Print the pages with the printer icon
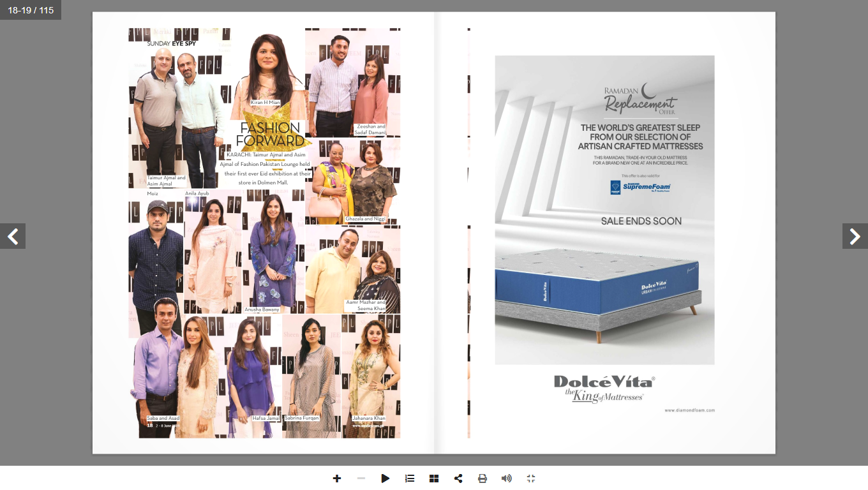This screenshot has height=490, width=868. (x=483, y=479)
